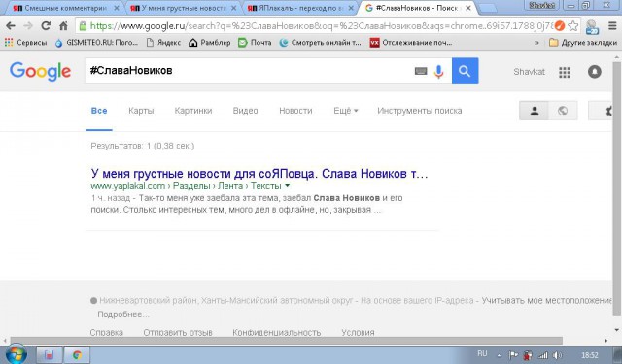Expand hidden bookmarks with the chevron

pyautogui.click(x=536, y=43)
